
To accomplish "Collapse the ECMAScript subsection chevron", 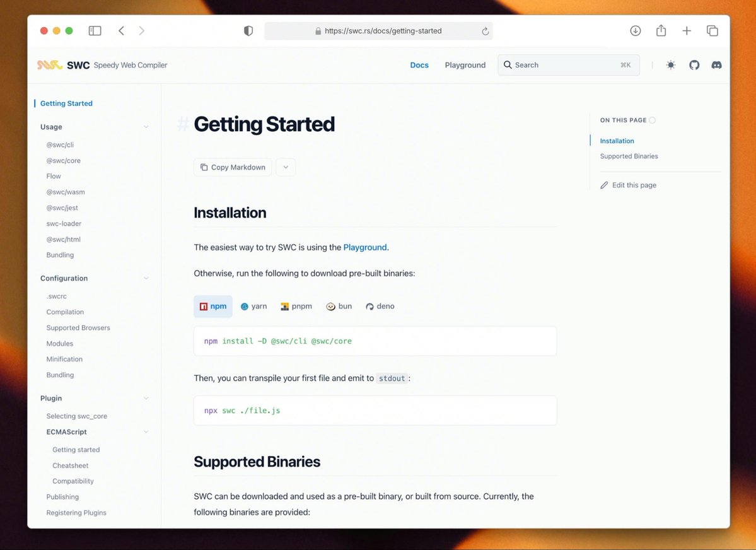I will point(146,432).
